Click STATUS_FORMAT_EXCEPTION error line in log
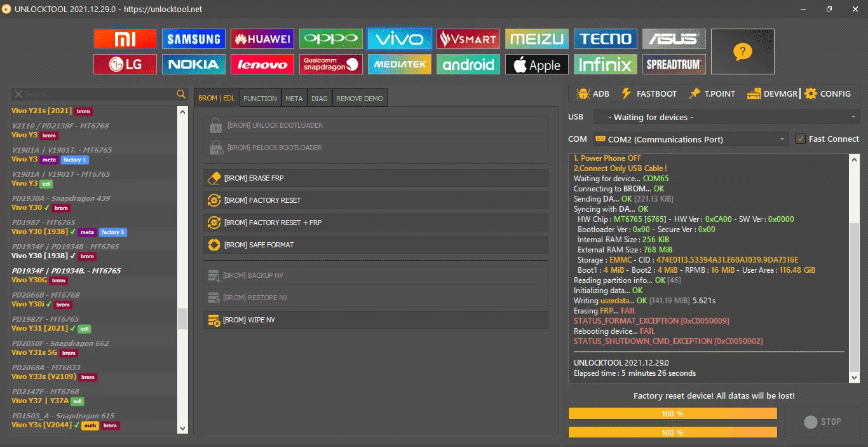 651,321
